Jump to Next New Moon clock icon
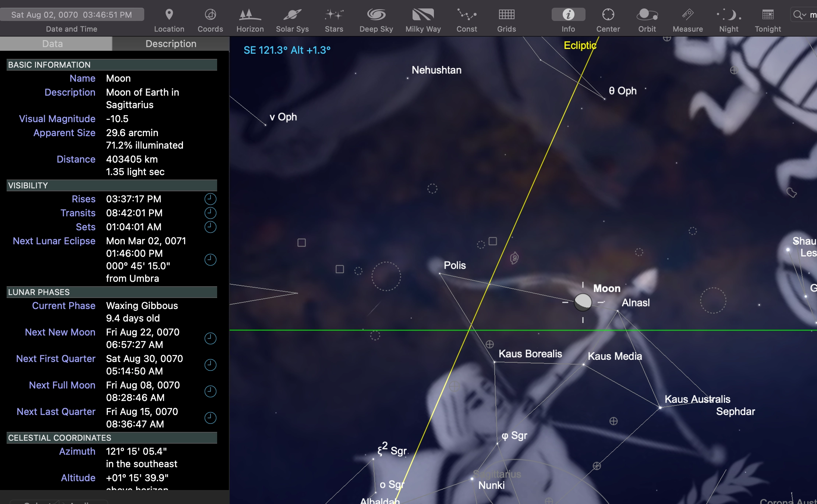 coord(210,338)
